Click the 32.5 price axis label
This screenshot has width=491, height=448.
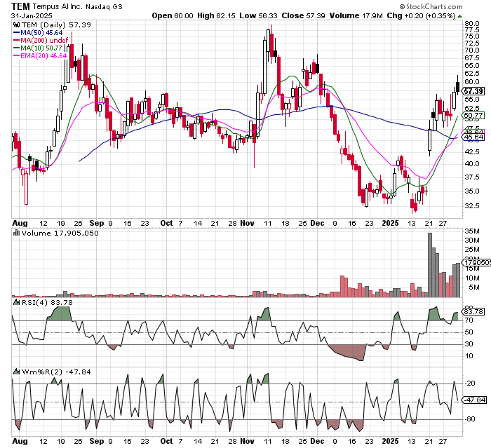472,205
